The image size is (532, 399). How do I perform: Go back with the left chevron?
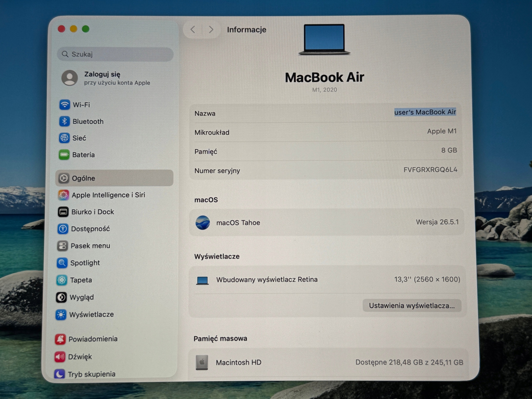pos(193,30)
